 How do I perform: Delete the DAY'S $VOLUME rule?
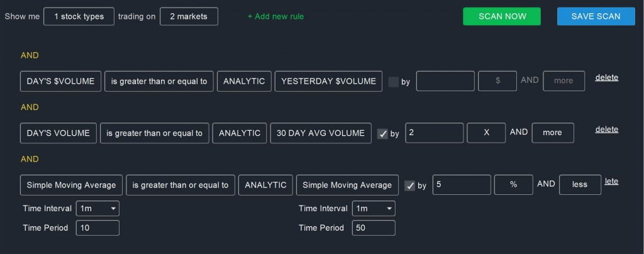pyautogui.click(x=607, y=77)
